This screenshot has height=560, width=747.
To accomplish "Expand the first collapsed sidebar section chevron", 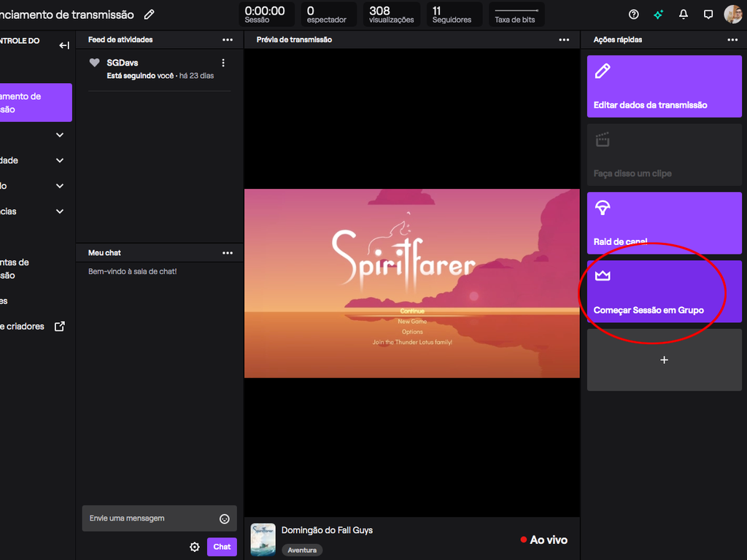I will (60, 135).
